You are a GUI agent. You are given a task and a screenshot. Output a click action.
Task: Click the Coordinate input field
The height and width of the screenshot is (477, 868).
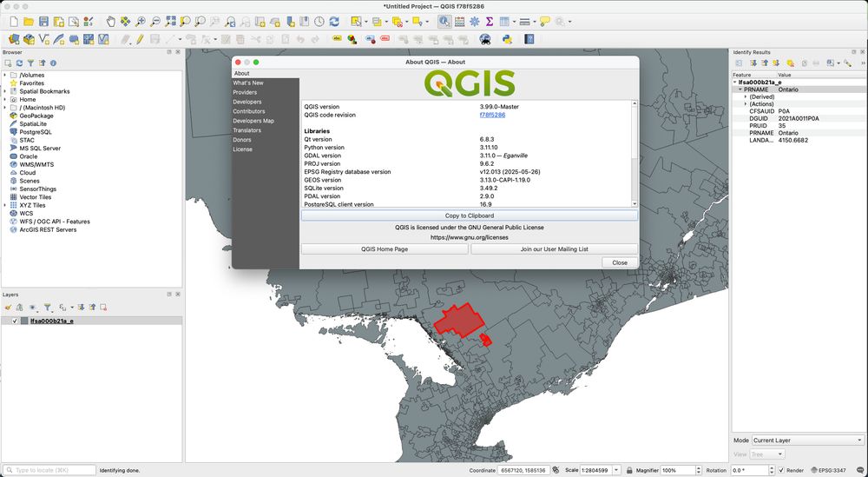point(523,470)
